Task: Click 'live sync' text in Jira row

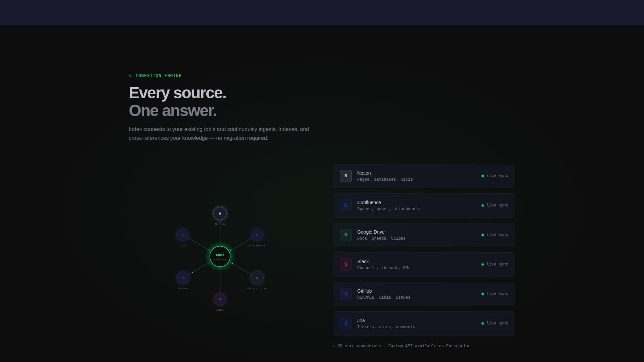Action: 497,323
